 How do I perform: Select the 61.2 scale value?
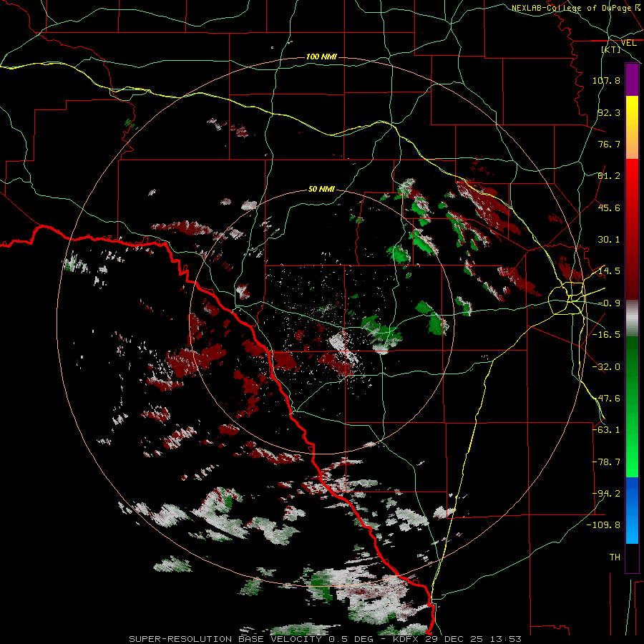(x=609, y=176)
